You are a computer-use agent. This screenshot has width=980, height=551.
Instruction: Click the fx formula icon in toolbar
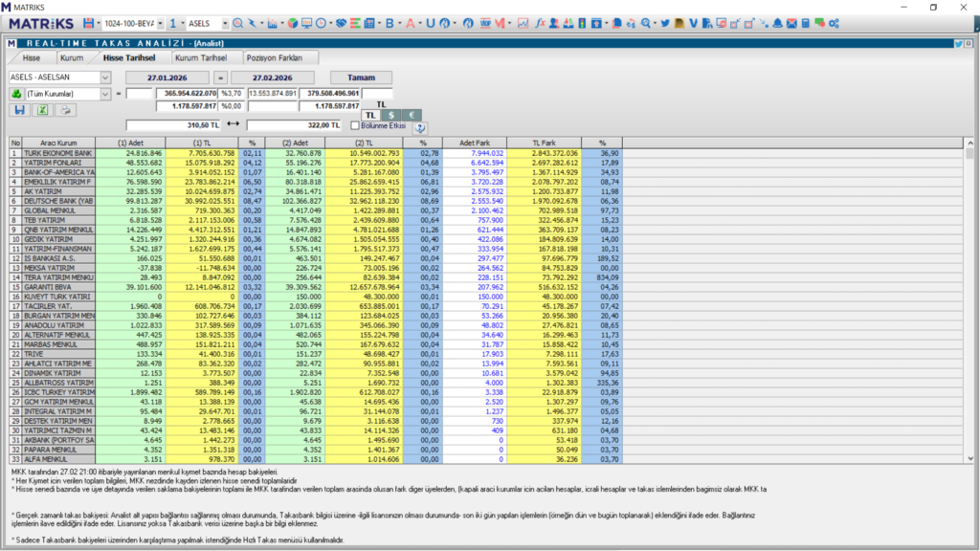[540, 22]
